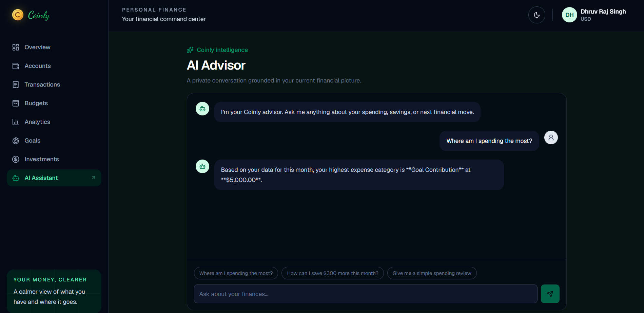Click the bot avatar beside the greeting message
The width and height of the screenshot is (644, 313).
point(202,109)
